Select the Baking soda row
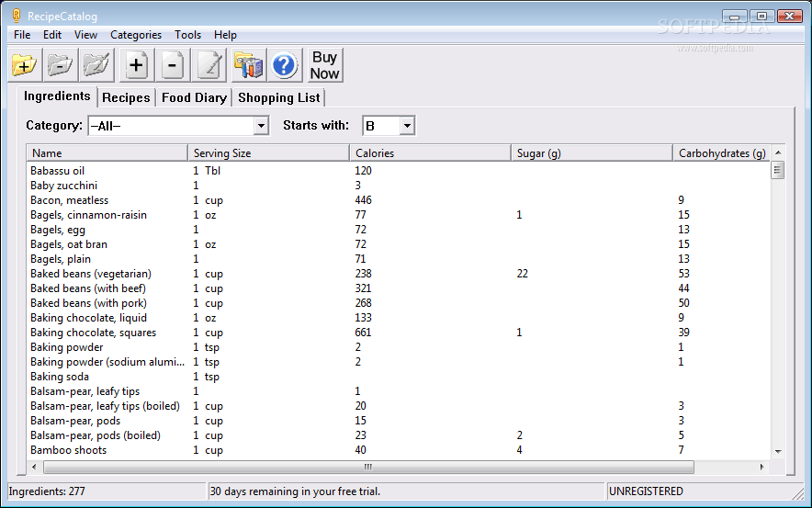This screenshot has width=812, height=508. click(399, 377)
